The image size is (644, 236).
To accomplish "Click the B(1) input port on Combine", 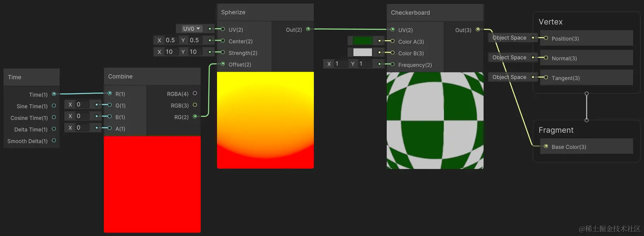I will coord(110,116).
